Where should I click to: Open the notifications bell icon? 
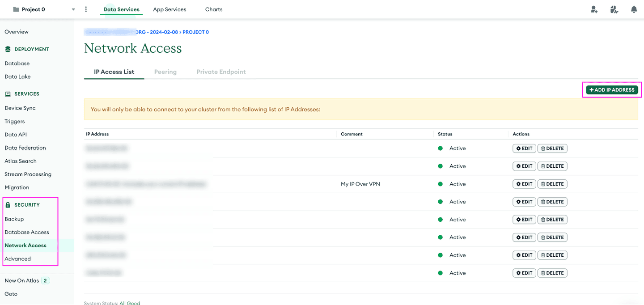click(634, 9)
